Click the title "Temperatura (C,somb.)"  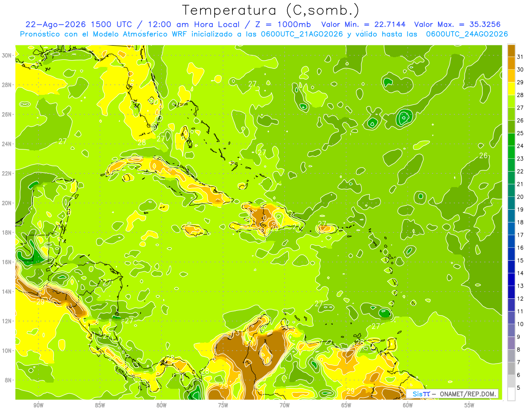pos(271,10)
